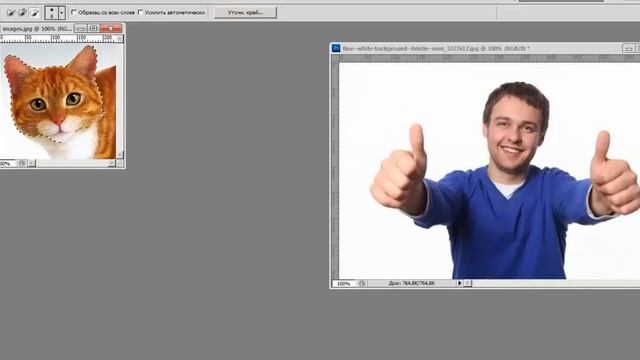Click the Doc size status text in man window
640x360 pixels.
[411, 283]
